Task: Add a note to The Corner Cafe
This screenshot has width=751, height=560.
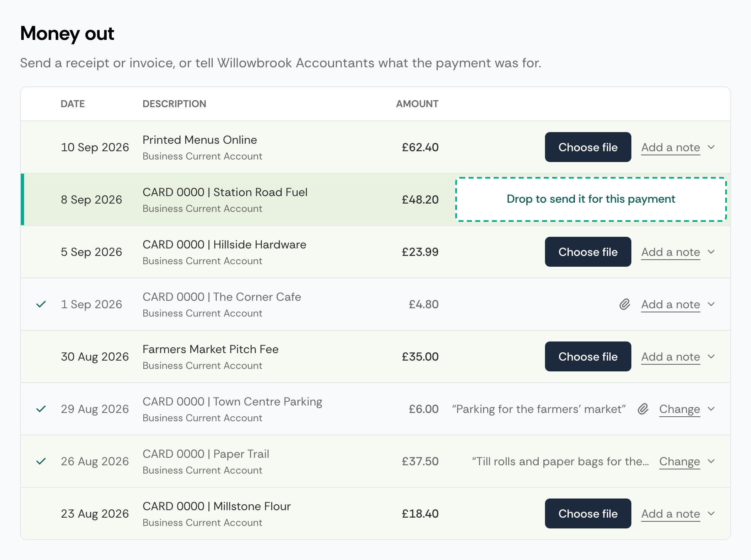Action: point(670,305)
